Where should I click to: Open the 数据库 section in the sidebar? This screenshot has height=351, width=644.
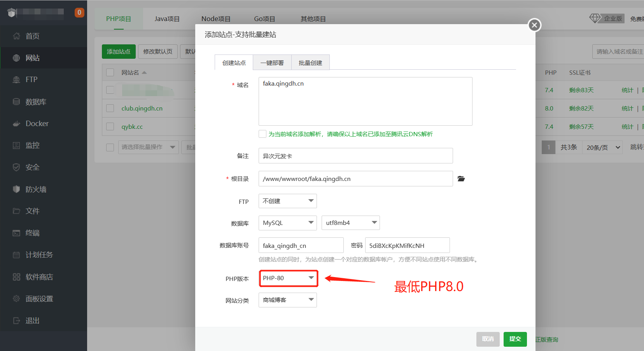(x=35, y=102)
